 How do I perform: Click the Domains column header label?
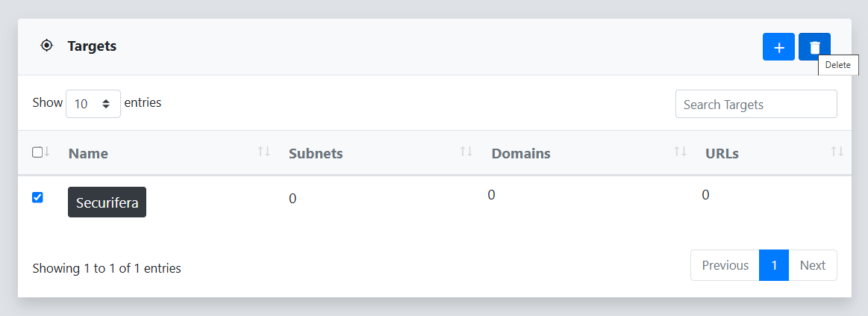tap(521, 154)
